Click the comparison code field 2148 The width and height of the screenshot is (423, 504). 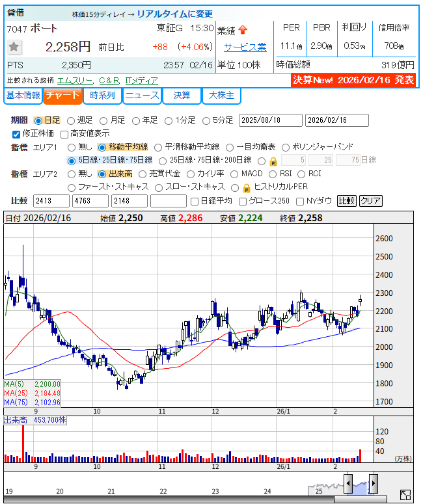click(130, 201)
